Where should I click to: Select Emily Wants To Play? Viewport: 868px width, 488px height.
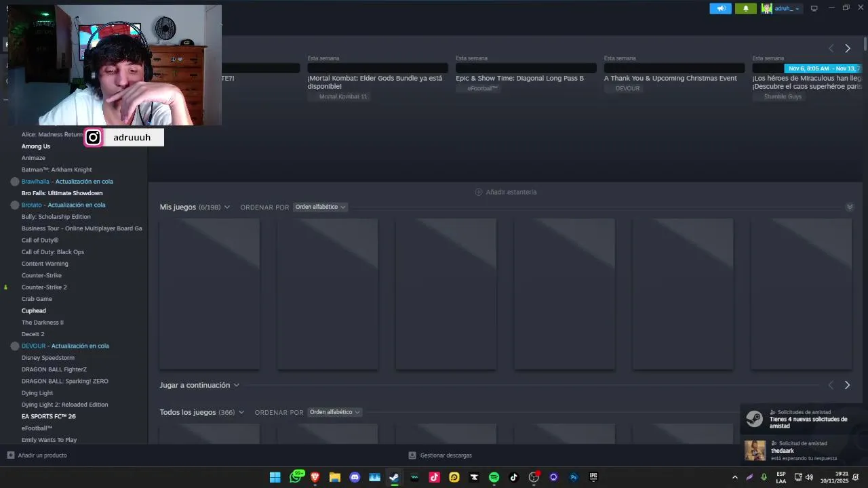point(49,440)
